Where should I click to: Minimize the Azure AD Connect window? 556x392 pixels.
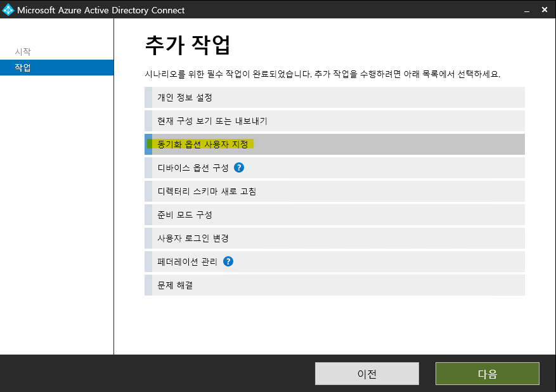coord(527,10)
